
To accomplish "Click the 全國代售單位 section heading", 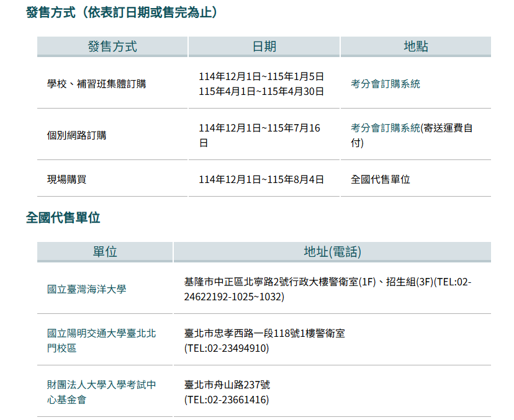I will click(63, 218).
